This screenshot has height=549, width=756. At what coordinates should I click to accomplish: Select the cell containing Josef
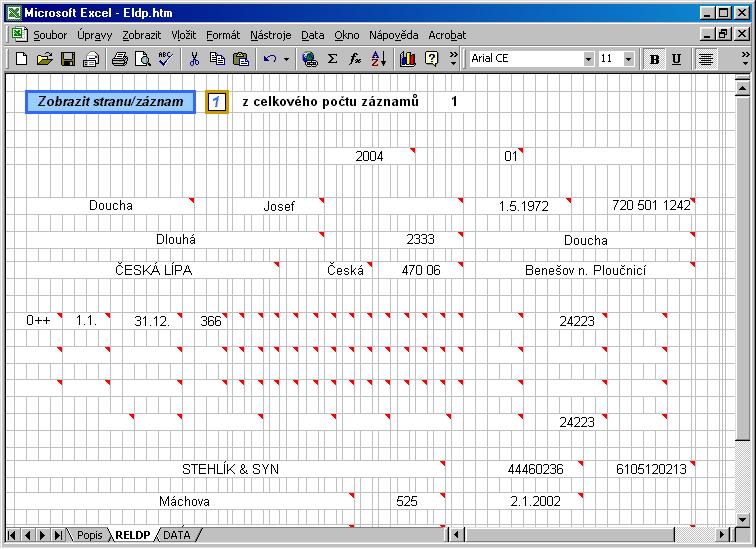click(x=279, y=206)
